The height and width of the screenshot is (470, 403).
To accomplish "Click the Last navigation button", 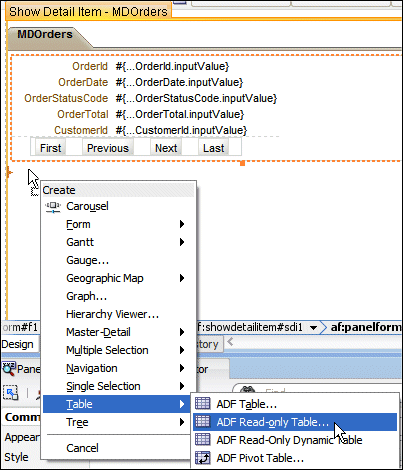I will click(x=214, y=148).
